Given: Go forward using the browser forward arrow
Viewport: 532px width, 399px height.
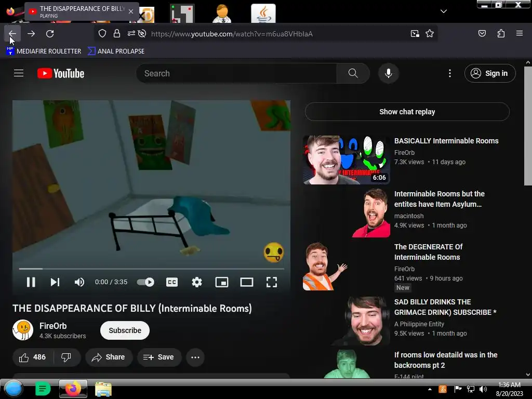Looking at the screenshot, I should click(x=31, y=34).
